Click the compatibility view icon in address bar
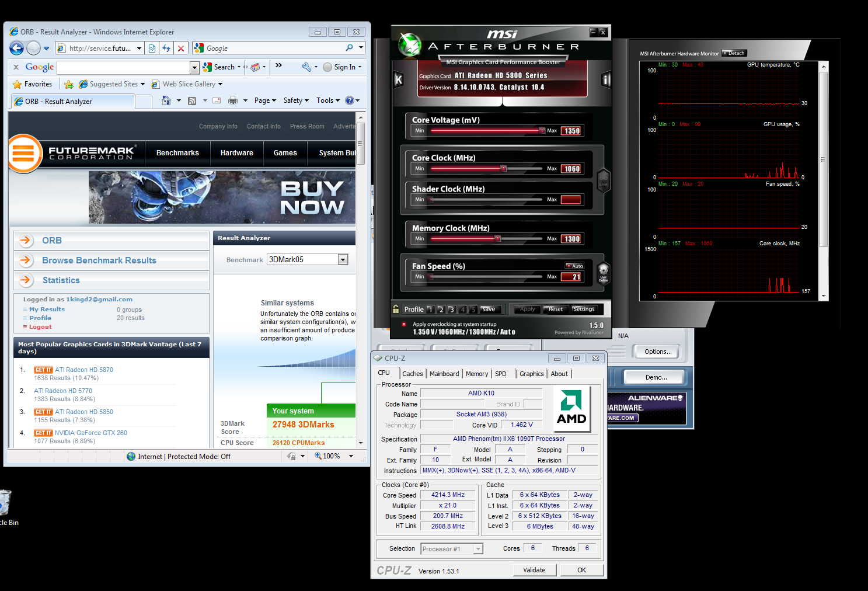The image size is (868, 591). pos(152,48)
